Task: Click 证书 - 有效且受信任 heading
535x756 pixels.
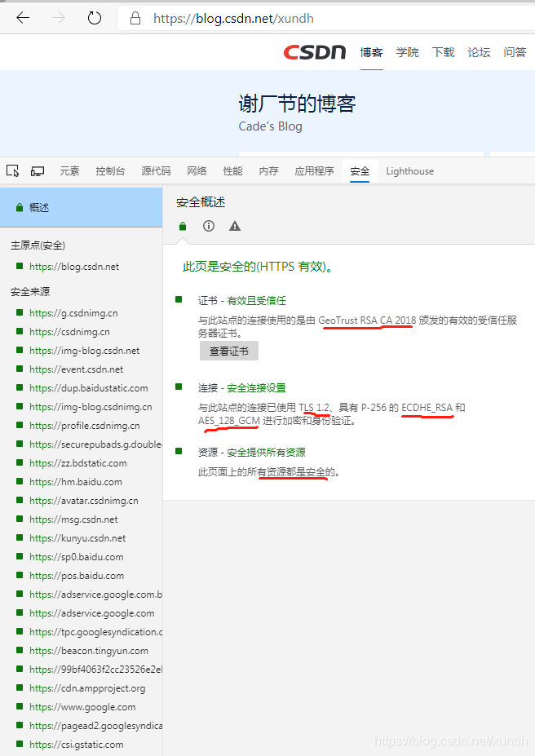Action: 242,301
